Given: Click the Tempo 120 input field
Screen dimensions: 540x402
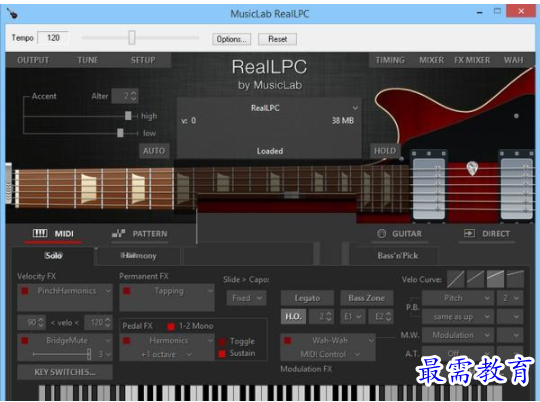Looking at the screenshot, I should tap(53, 38).
